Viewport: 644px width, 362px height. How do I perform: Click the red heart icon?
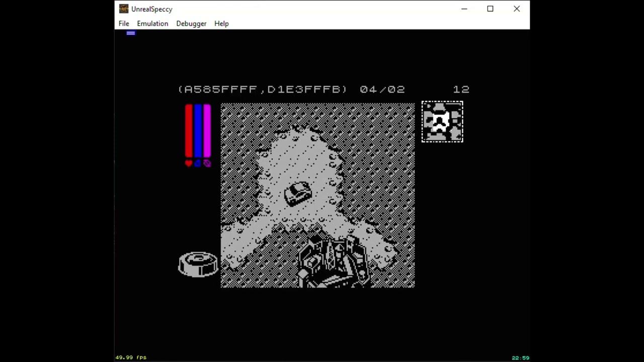pos(189,163)
